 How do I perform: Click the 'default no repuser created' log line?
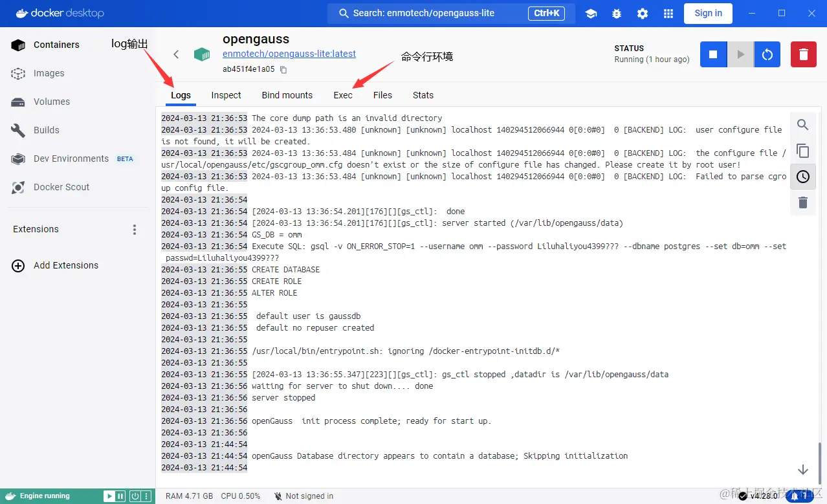(315, 328)
